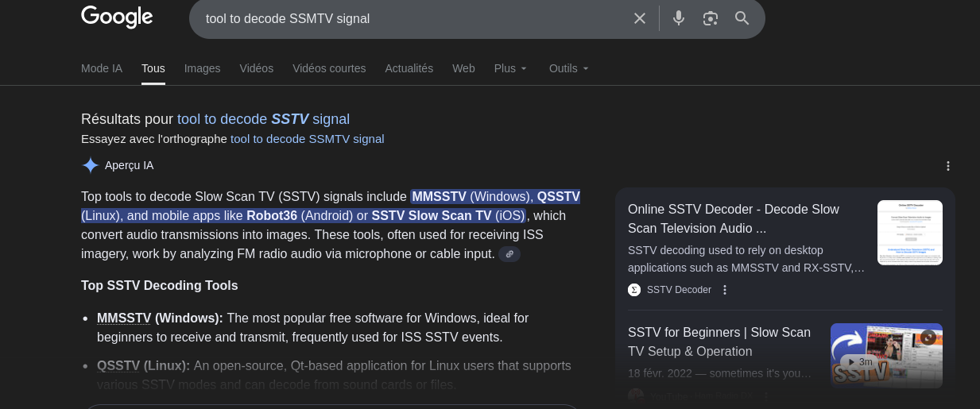The width and height of the screenshot is (980, 409).
Task: Click the SSTV for Beginners video thumbnail
Action: pyautogui.click(x=885, y=355)
